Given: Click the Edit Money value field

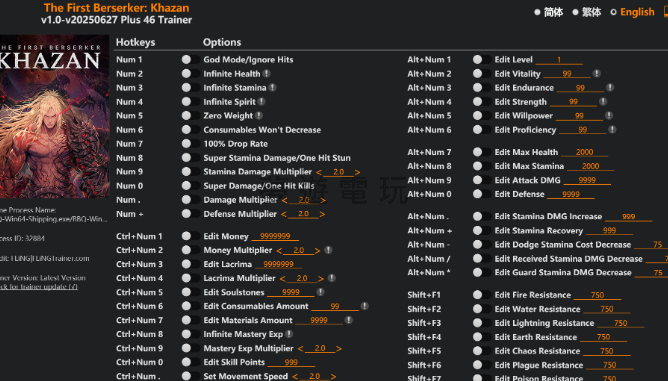Looking at the screenshot, I should pos(275,236).
